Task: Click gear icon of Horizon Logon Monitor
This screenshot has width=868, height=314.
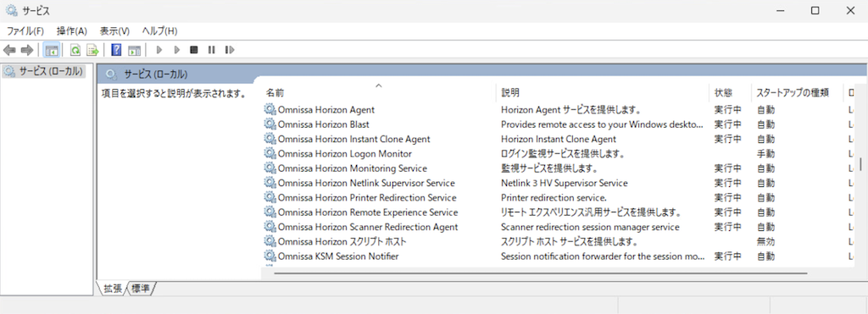Action: (x=270, y=154)
